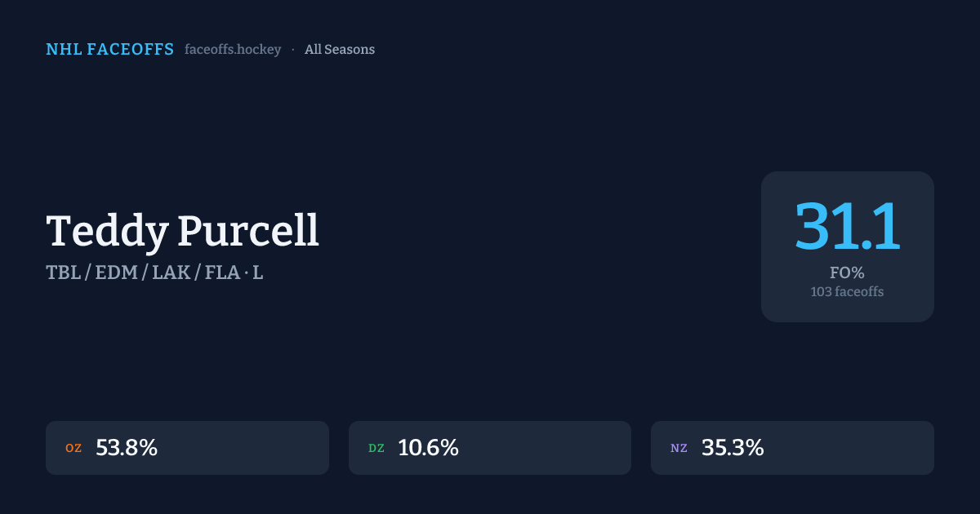
Task: Click the purple NZ zone badge
Action: (679, 448)
